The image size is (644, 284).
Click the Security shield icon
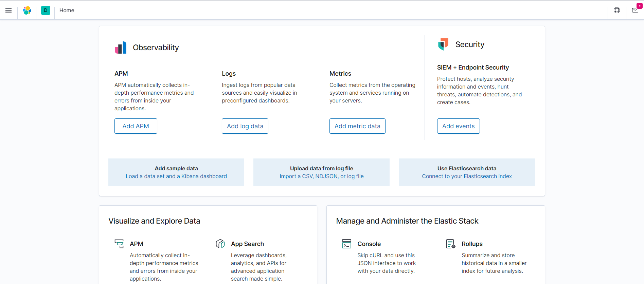(x=443, y=44)
